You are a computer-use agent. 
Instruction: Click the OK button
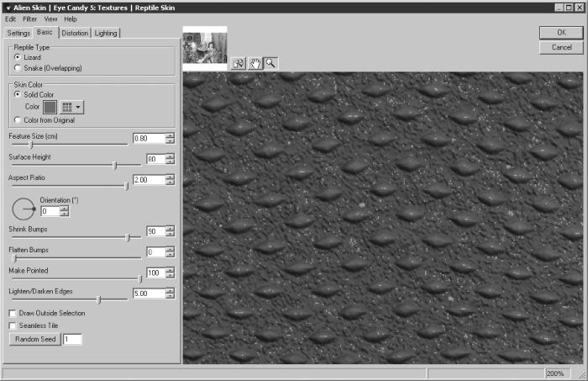[x=561, y=33]
